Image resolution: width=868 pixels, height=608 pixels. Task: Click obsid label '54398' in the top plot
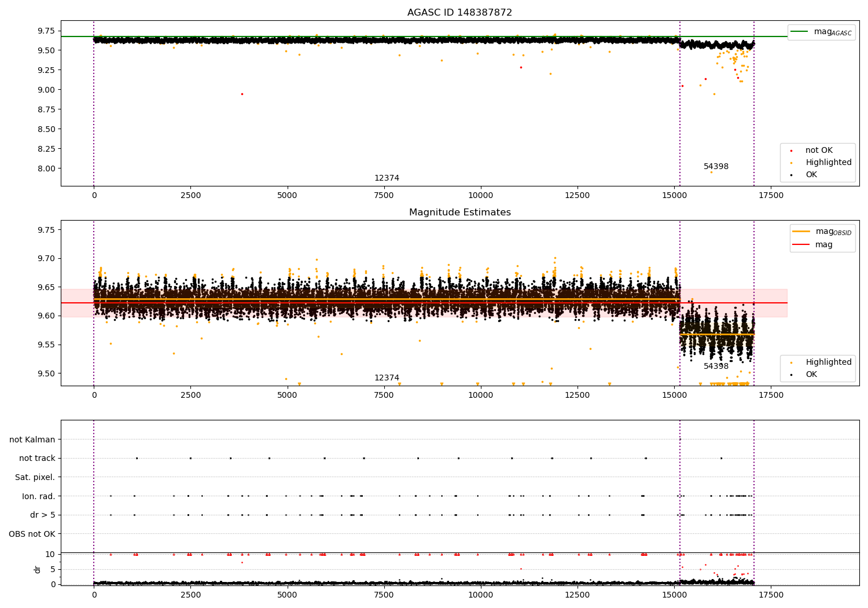716,167
